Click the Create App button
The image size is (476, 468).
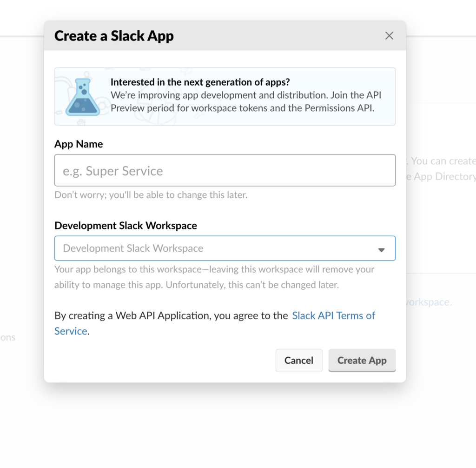(362, 361)
